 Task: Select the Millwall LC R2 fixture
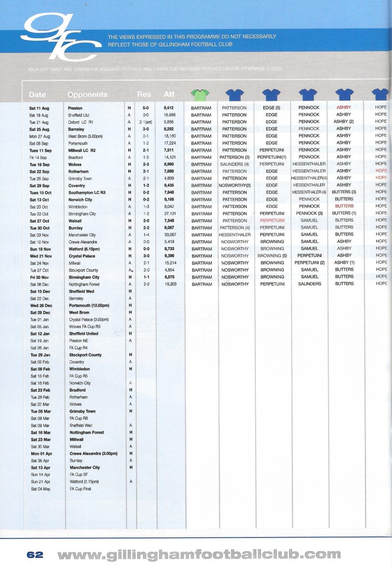[82, 150]
